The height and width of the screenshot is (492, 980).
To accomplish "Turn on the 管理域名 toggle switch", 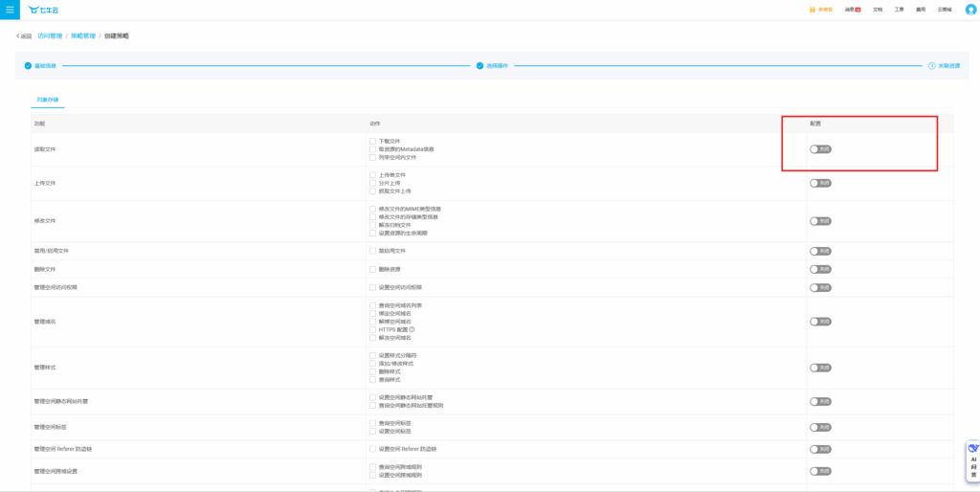I will click(x=820, y=322).
